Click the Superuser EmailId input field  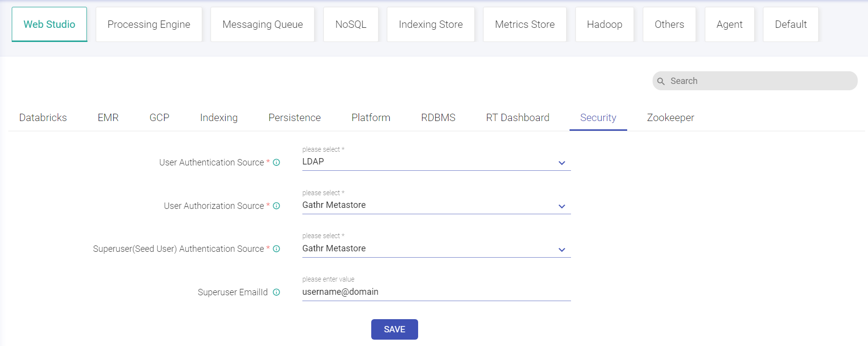point(436,292)
